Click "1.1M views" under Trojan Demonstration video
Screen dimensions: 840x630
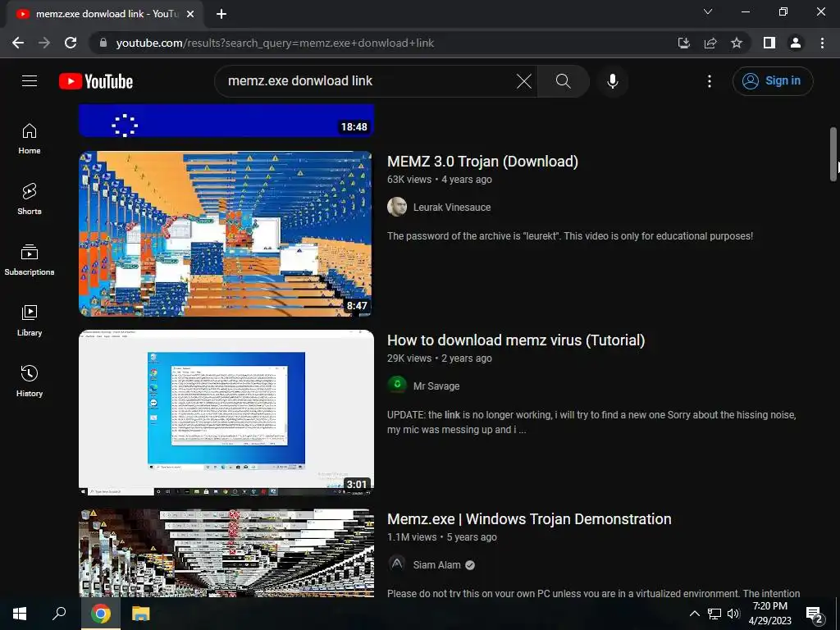[412, 537]
